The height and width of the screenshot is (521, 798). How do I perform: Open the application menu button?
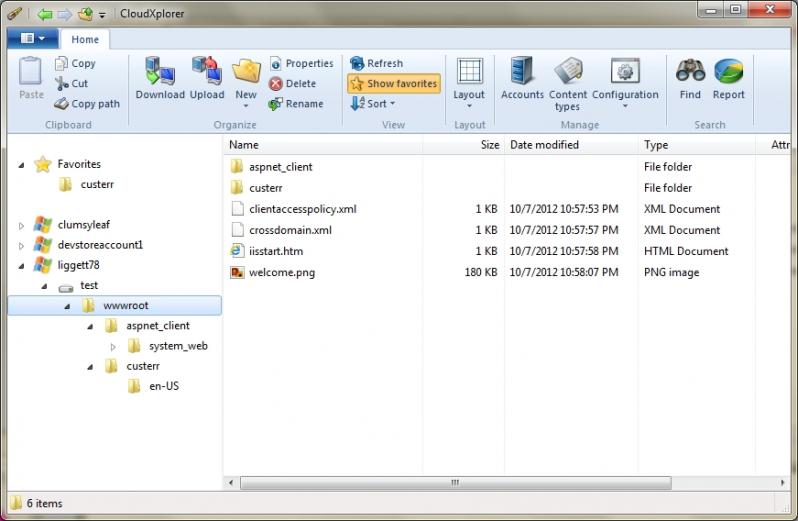33,38
